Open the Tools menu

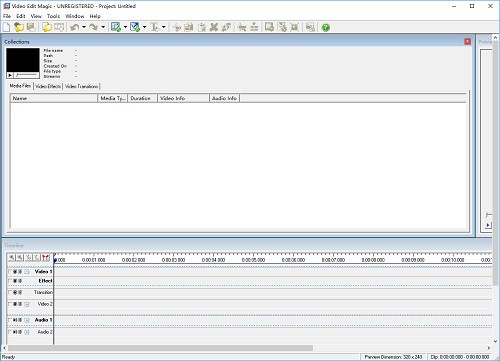coord(53,16)
